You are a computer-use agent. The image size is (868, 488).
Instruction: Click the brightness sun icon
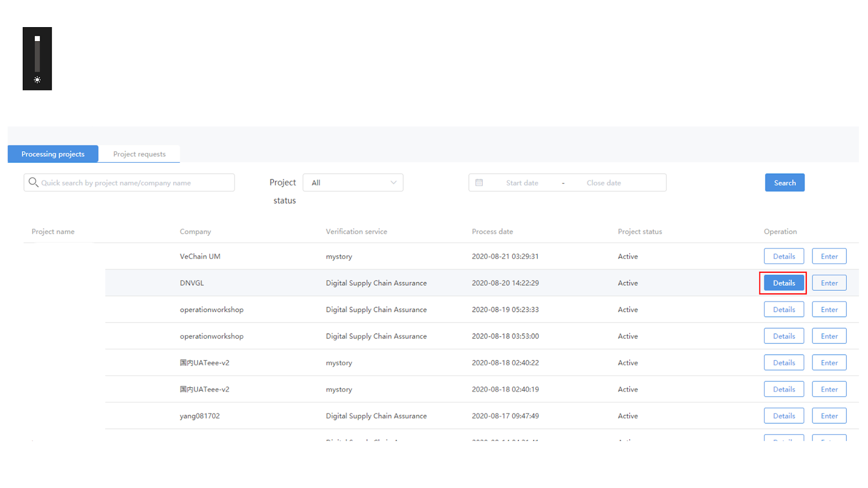tap(37, 80)
